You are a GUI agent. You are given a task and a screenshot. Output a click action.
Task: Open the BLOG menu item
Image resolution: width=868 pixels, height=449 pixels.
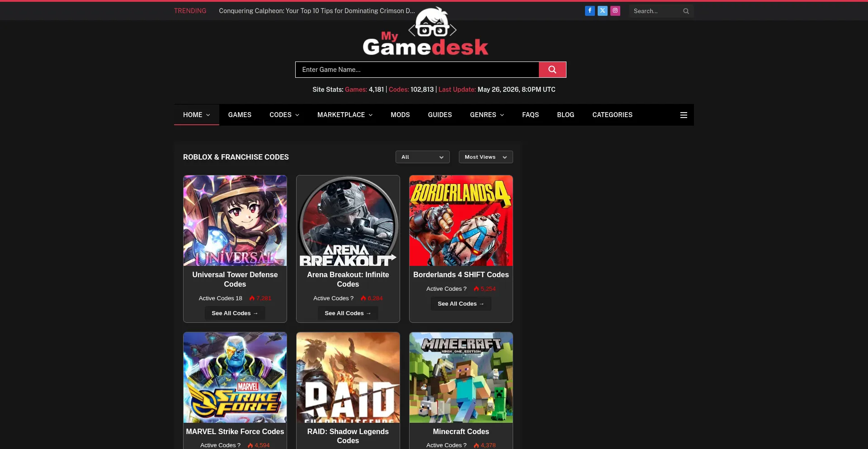[566, 115]
